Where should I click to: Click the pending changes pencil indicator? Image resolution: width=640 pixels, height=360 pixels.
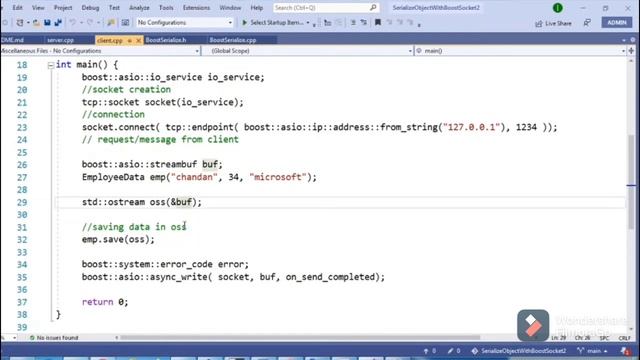pos(453,351)
